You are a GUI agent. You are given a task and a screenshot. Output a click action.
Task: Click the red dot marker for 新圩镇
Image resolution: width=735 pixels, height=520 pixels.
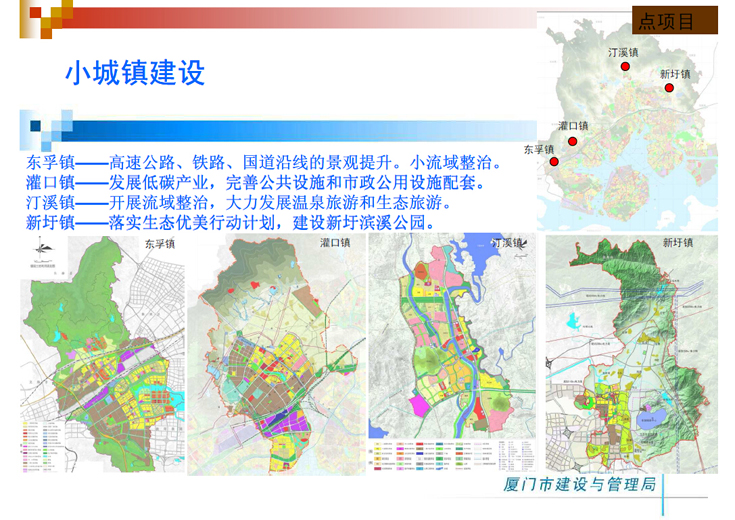(672, 88)
